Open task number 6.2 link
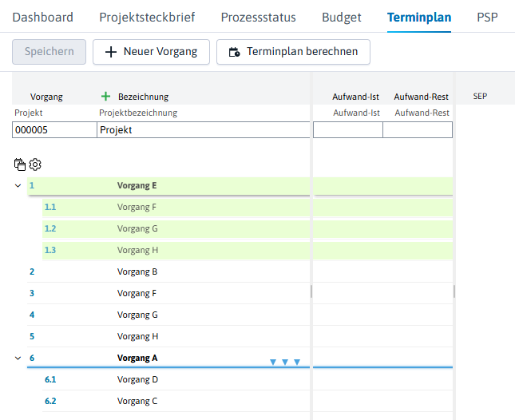 (x=50, y=402)
